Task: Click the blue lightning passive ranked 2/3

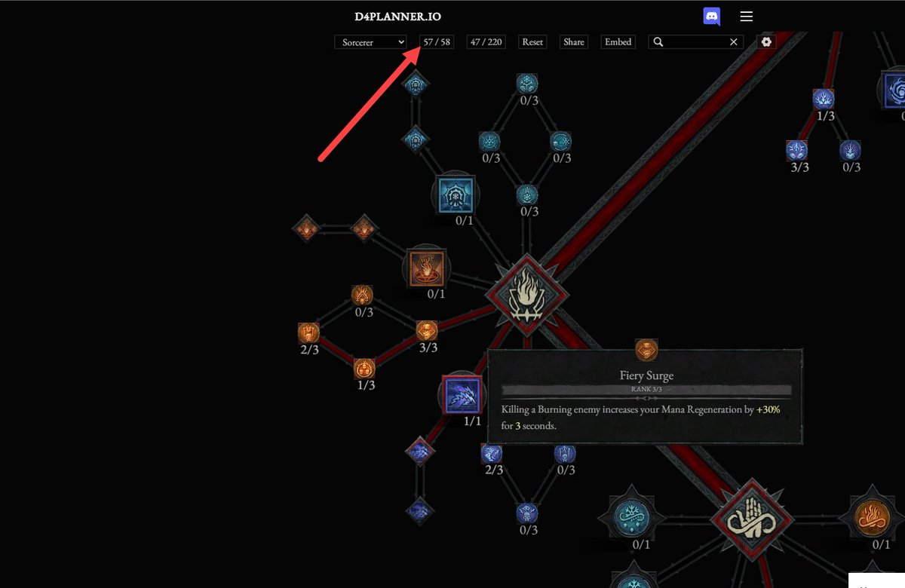Action: point(492,453)
